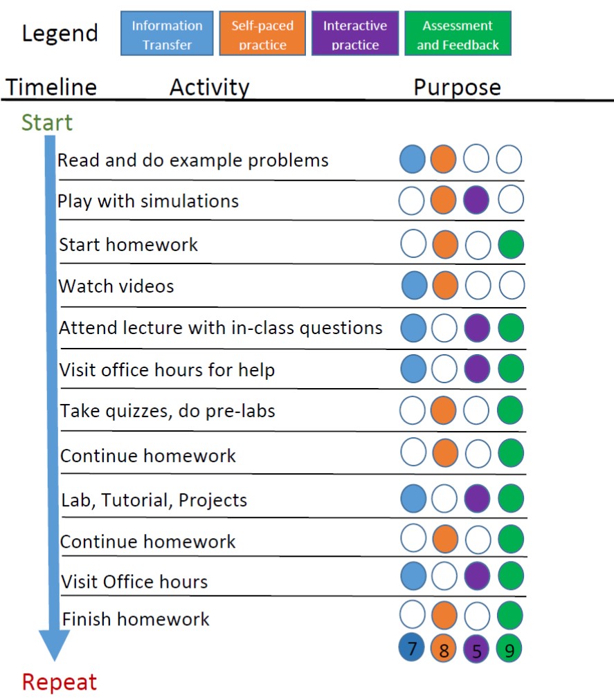The height and width of the screenshot is (700, 614).
Task: Select the green Assessment and Feedback legend box
Action: point(458,34)
